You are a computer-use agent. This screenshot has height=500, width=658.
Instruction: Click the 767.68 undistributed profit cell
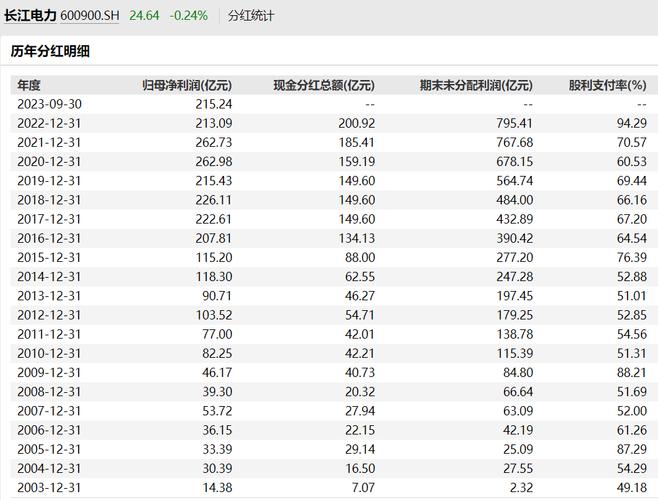514,142
